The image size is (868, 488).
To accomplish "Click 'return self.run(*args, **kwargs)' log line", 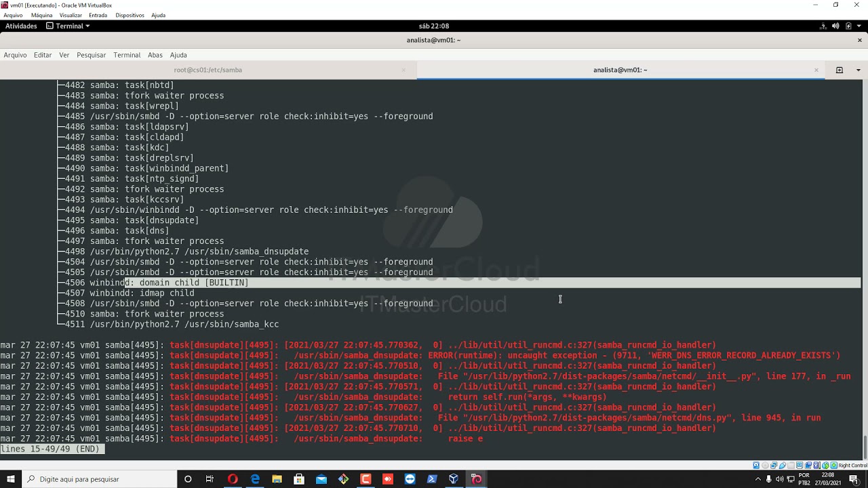I will pyautogui.click(x=527, y=397).
